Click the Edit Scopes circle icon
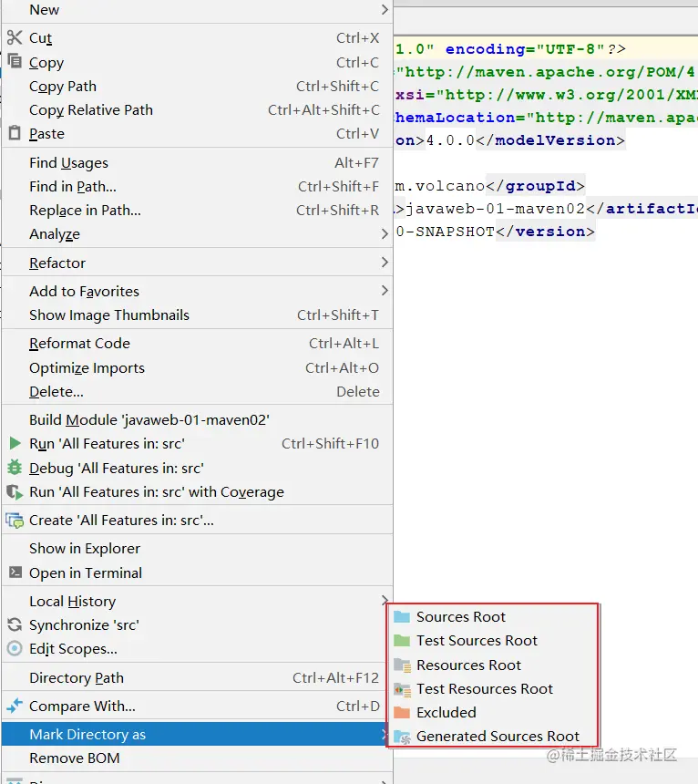The width and height of the screenshot is (698, 784). pos(15,648)
